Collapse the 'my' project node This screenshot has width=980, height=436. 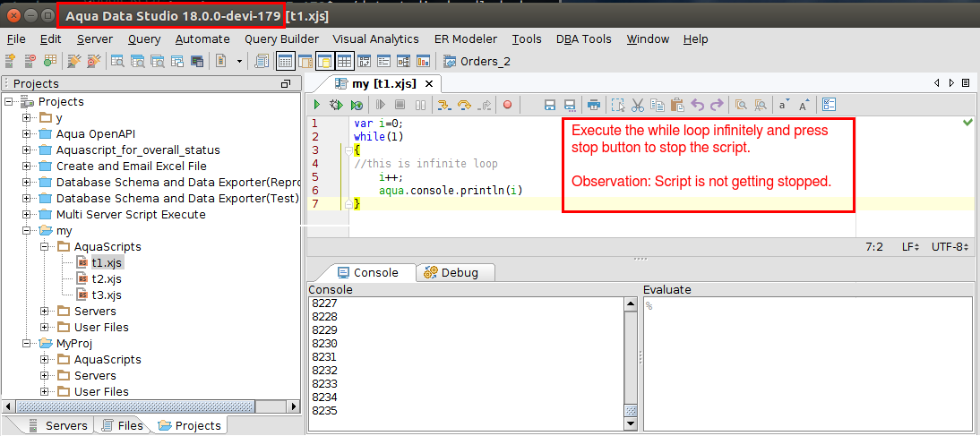[26, 230]
